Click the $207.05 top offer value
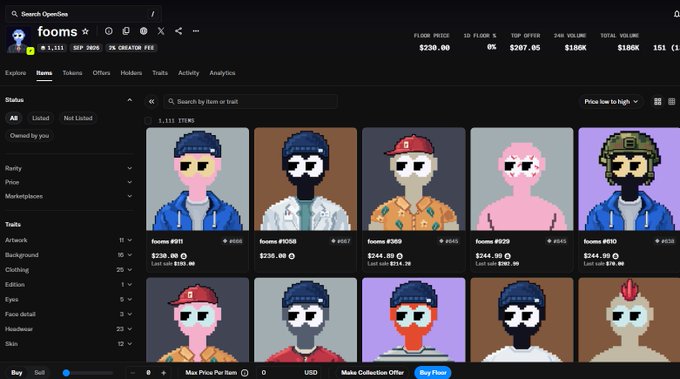The width and height of the screenshot is (680, 379). [x=525, y=48]
